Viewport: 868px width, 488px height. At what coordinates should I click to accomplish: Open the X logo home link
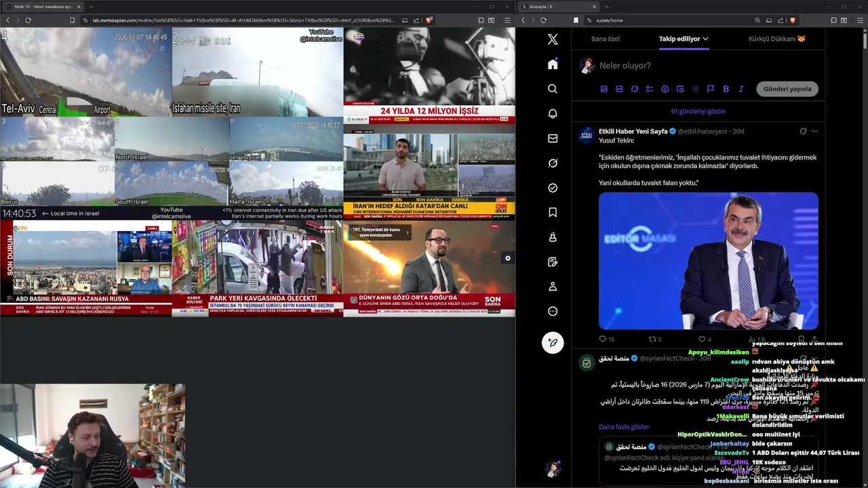[x=553, y=39]
